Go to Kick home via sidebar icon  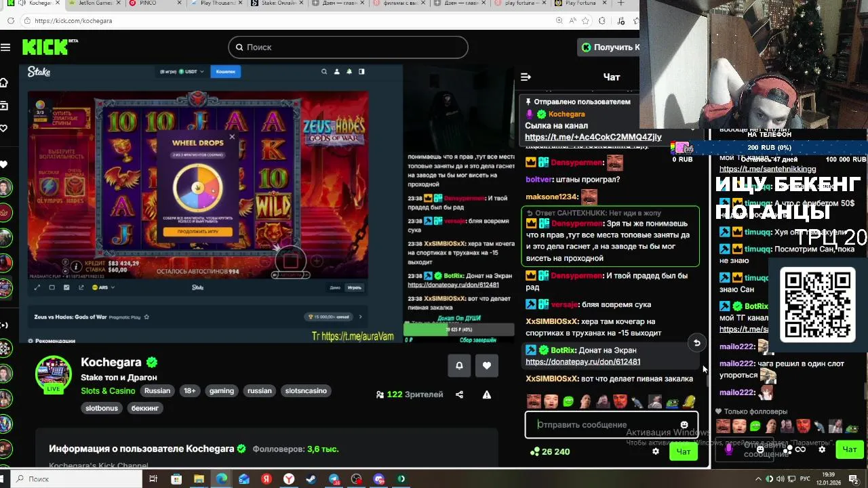point(4,83)
